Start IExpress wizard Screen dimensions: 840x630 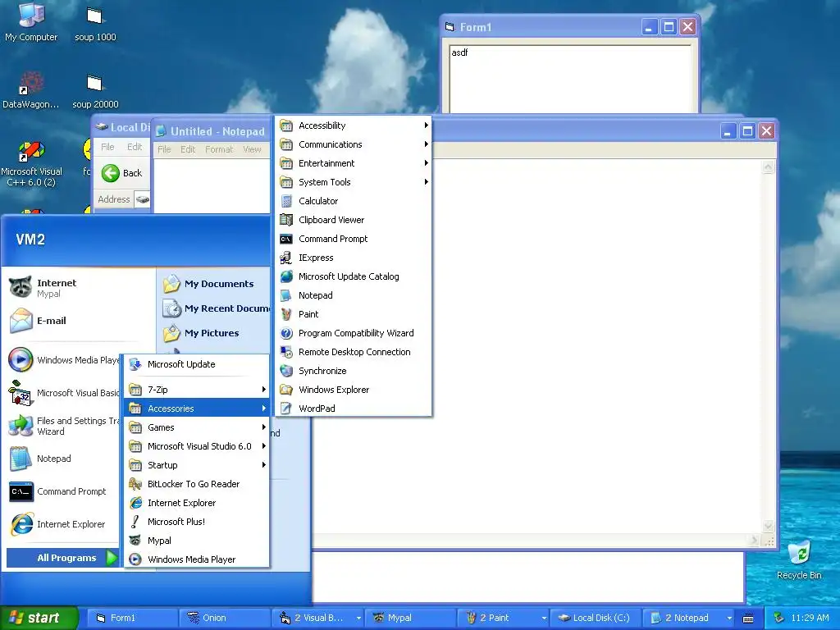point(354,258)
